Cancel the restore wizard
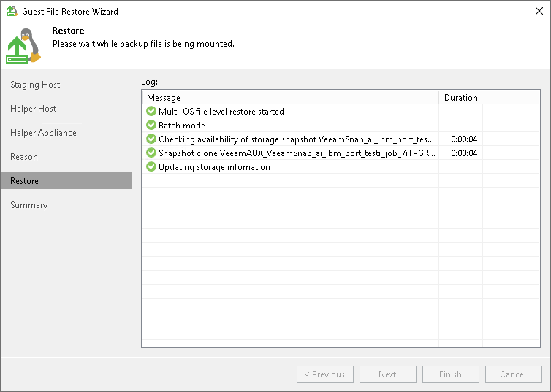This screenshot has width=551, height=392. tap(513, 374)
